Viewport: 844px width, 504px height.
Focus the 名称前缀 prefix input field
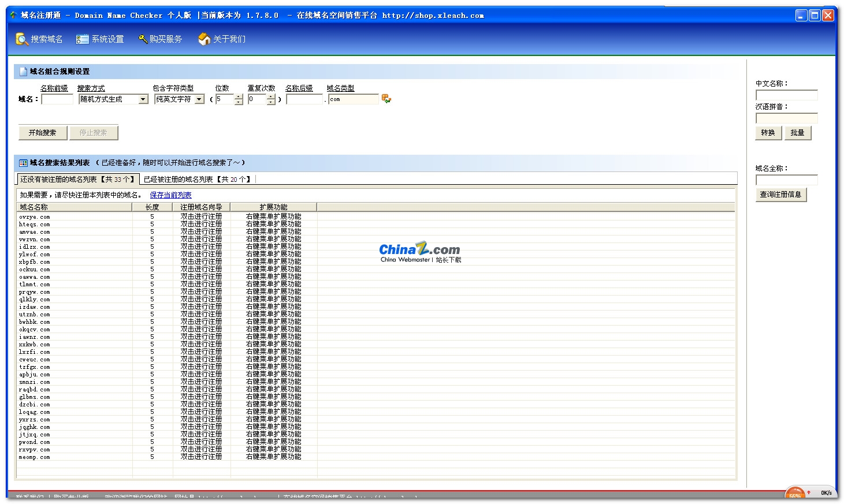tap(58, 99)
